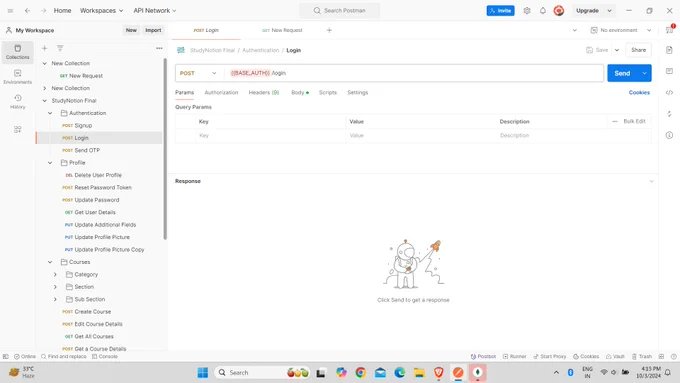Open environment quick look icon at top right
Image resolution: width=680 pixels, height=383 pixels.
(x=669, y=30)
